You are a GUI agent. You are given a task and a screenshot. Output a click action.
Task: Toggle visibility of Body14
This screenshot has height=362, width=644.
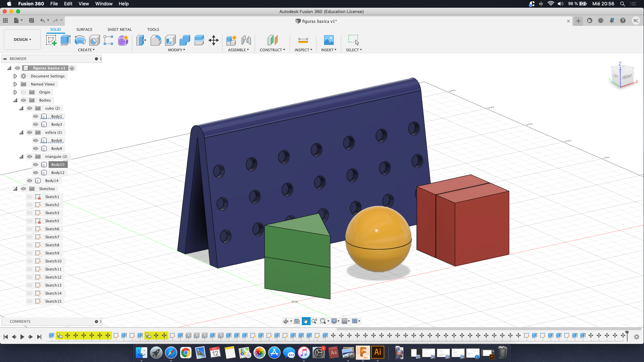[x=30, y=181]
